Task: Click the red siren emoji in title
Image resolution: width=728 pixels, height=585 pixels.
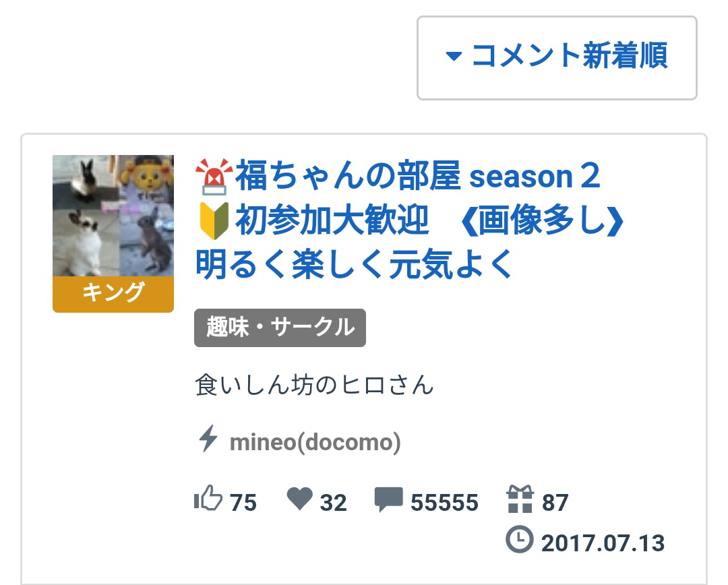Action: [214, 177]
